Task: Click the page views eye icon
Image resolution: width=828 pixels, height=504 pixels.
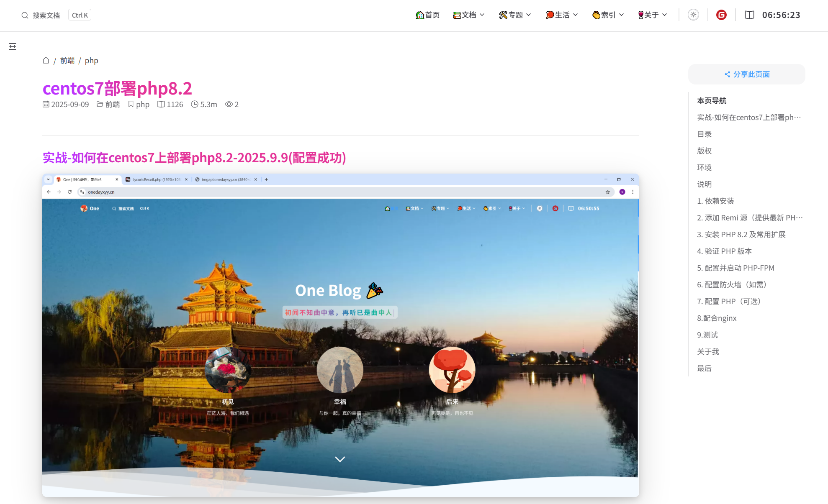Action: click(229, 104)
